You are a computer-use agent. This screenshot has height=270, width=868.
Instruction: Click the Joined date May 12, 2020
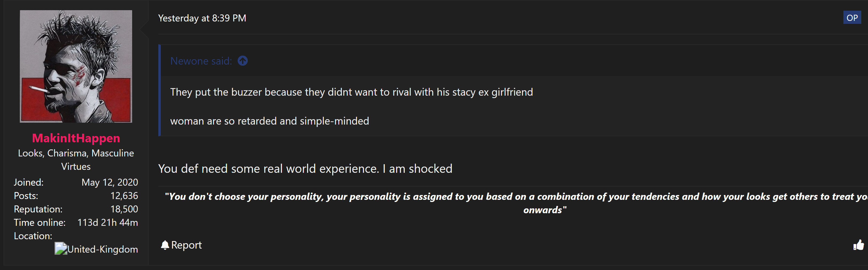coord(109,182)
